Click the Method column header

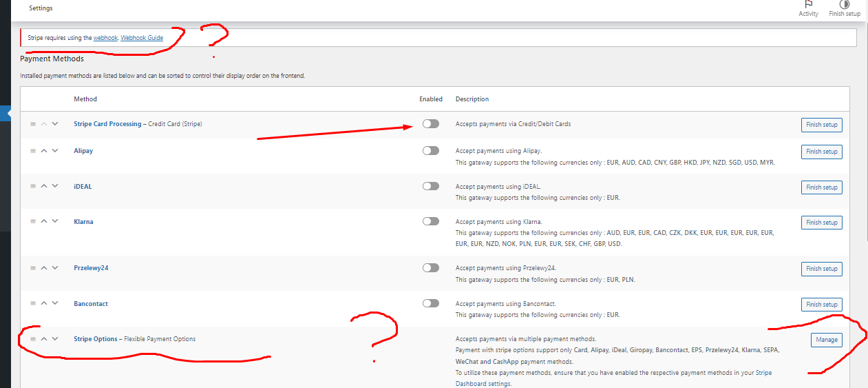tap(85, 99)
